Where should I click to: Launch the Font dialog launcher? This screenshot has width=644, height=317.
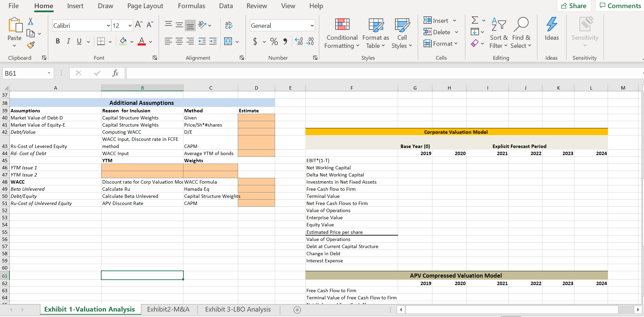[x=155, y=58]
